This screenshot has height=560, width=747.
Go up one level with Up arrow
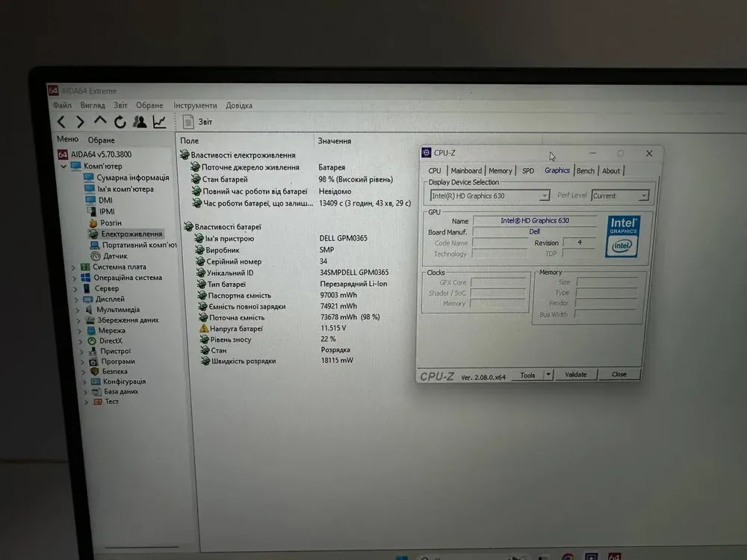pyautogui.click(x=100, y=121)
